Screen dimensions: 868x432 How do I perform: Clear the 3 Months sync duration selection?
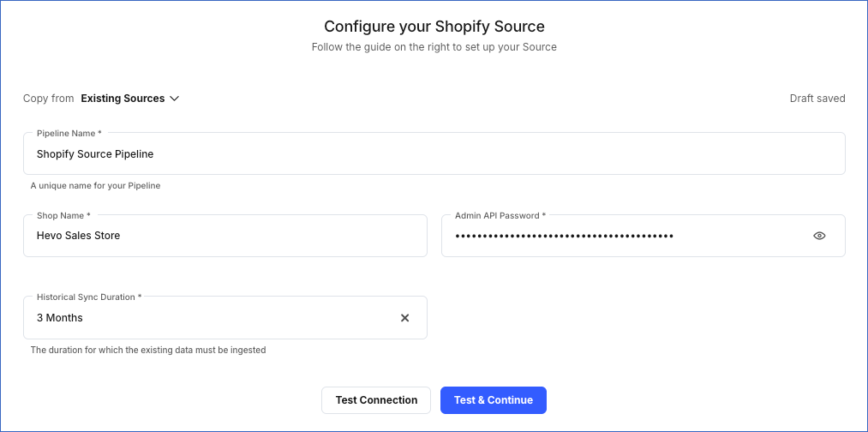405,318
